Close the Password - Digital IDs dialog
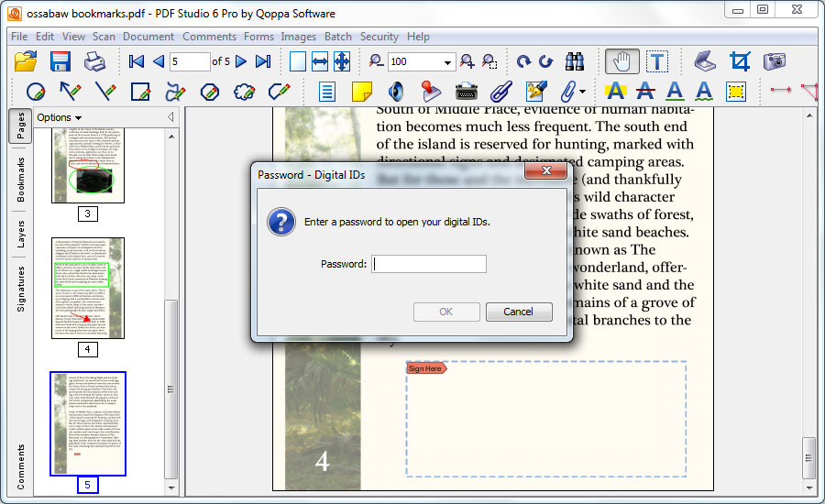Viewport: 825px width, 504px height. click(x=546, y=170)
